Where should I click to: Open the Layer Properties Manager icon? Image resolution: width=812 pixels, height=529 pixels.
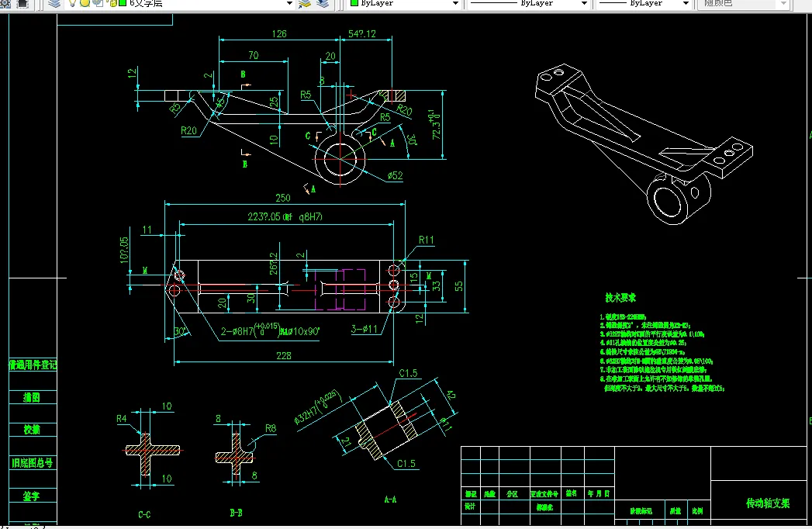point(54,4)
